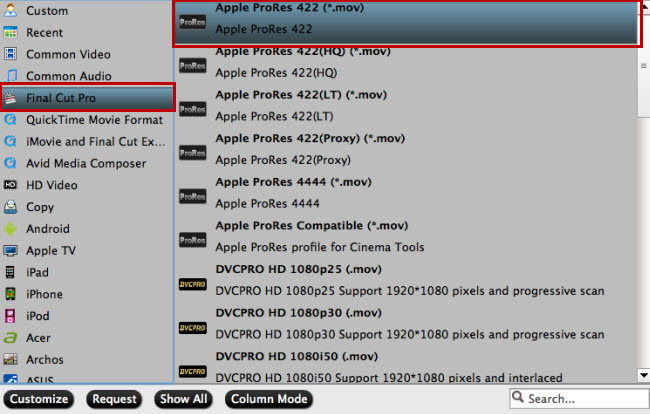Click the iMovie and Final Cut Express icon
The image size is (650, 414).
click(x=10, y=141)
